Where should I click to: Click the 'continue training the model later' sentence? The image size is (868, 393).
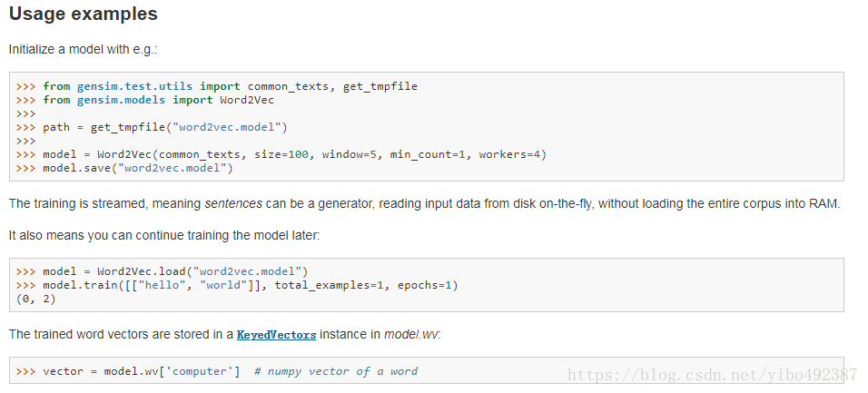tap(164, 236)
